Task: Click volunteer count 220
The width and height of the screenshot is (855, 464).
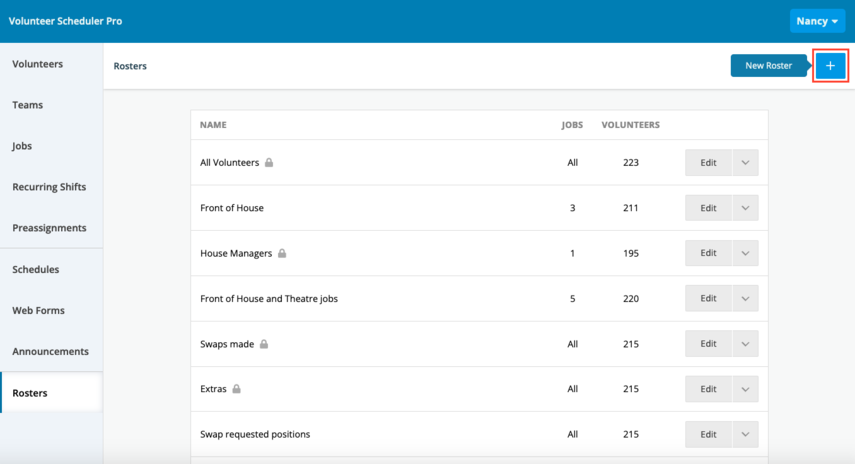Action: pyautogui.click(x=631, y=298)
